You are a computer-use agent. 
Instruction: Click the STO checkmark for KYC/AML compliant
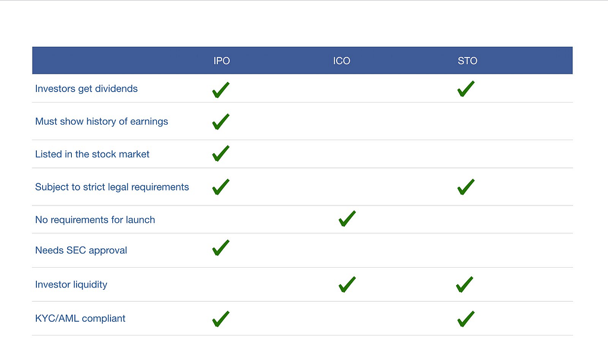[x=465, y=319]
